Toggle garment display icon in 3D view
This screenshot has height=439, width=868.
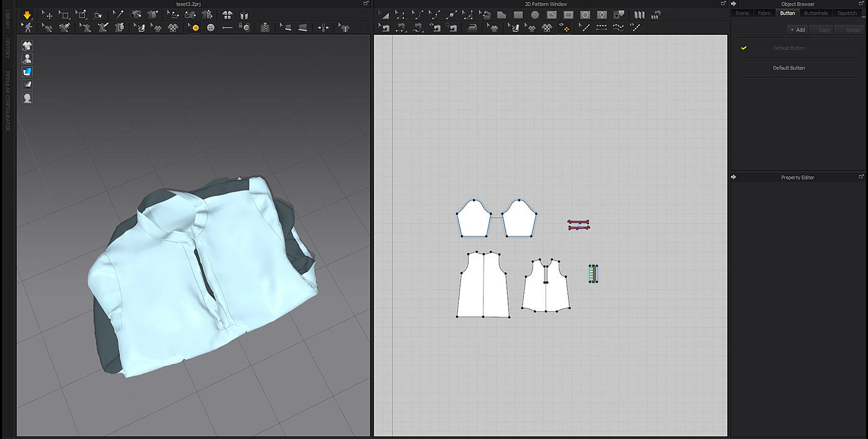coord(27,45)
